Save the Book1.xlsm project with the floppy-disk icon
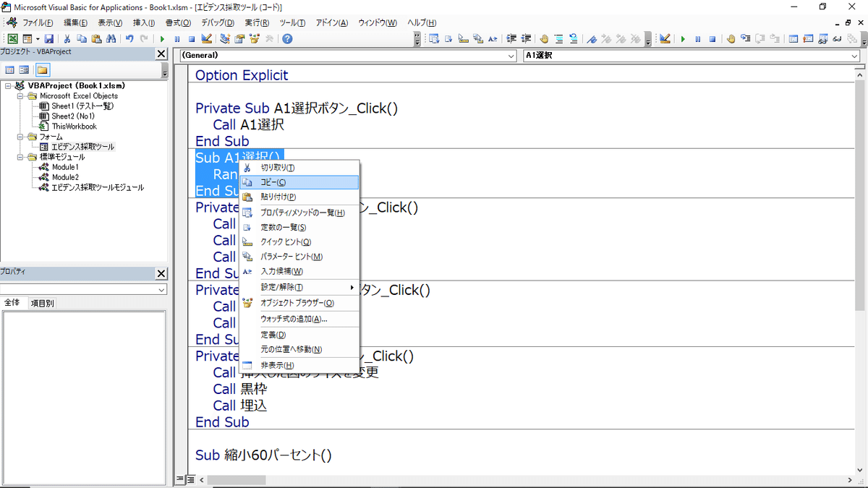 coord(49,38)
